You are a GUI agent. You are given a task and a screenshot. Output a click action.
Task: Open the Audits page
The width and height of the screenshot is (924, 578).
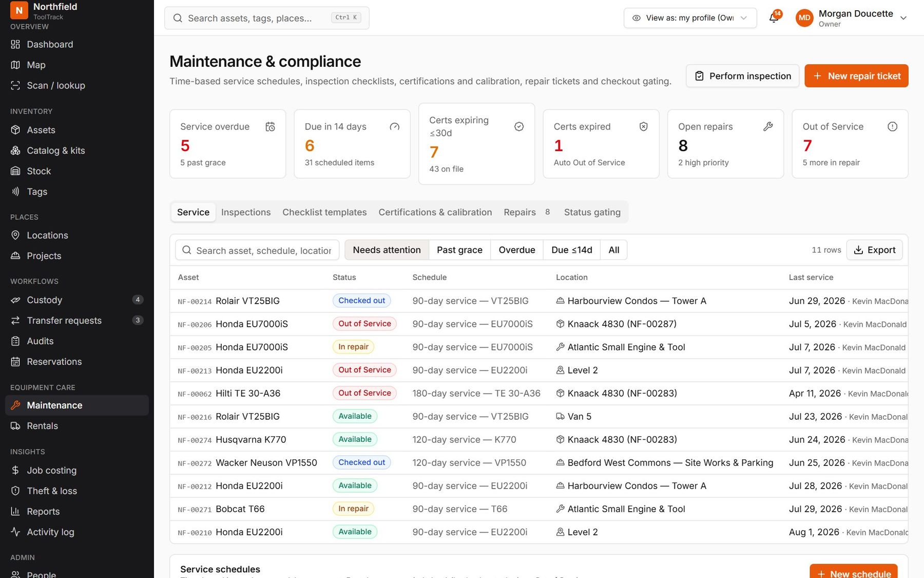[x=77, y=341]
